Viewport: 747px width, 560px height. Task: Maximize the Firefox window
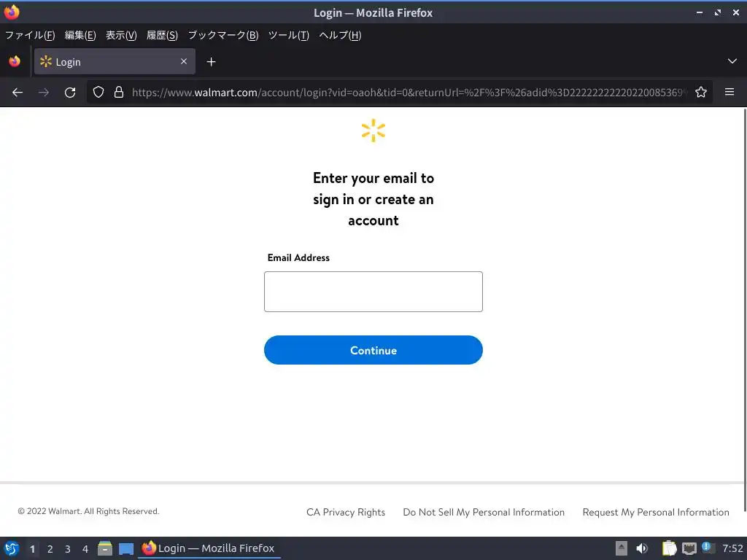[718, 12]
